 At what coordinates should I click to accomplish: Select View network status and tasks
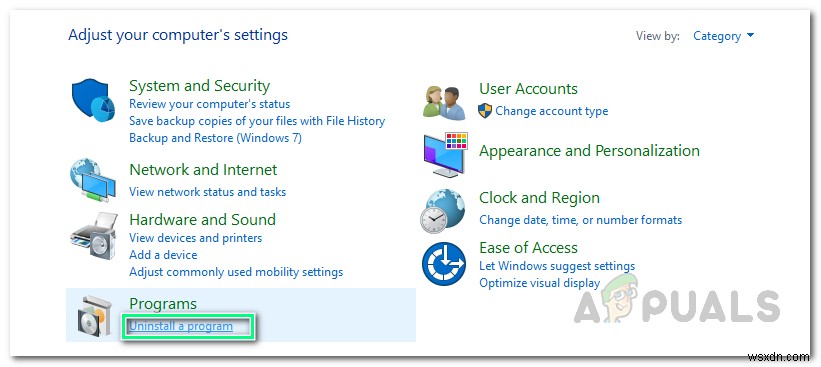coord(207,192)
